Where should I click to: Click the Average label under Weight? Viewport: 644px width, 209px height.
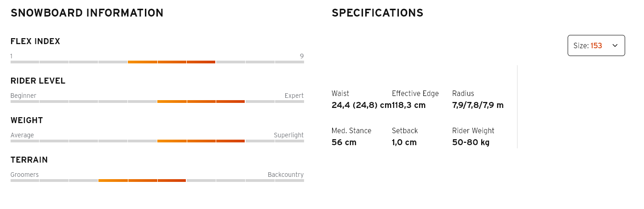pyautogui.click(x=22, y=135)
